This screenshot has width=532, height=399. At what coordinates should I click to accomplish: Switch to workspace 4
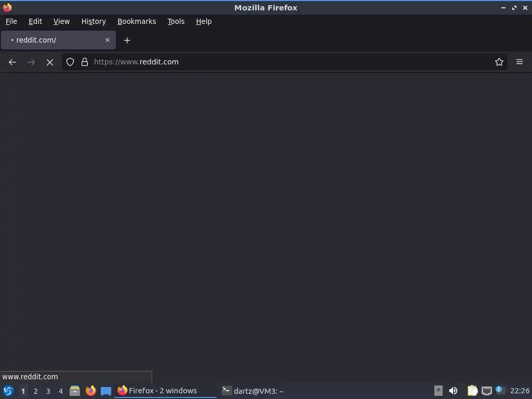[x=61, y=391]
